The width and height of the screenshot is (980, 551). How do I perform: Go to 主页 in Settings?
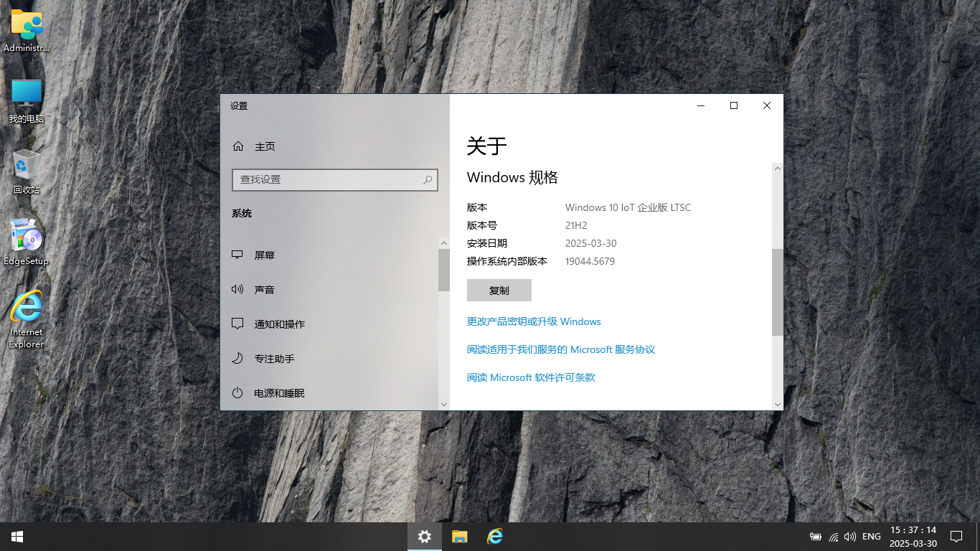tap(265, 146)
